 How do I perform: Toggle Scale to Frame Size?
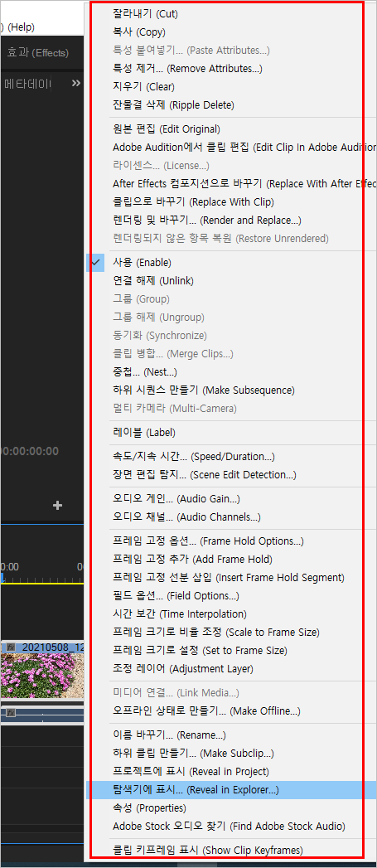(231, 633)
